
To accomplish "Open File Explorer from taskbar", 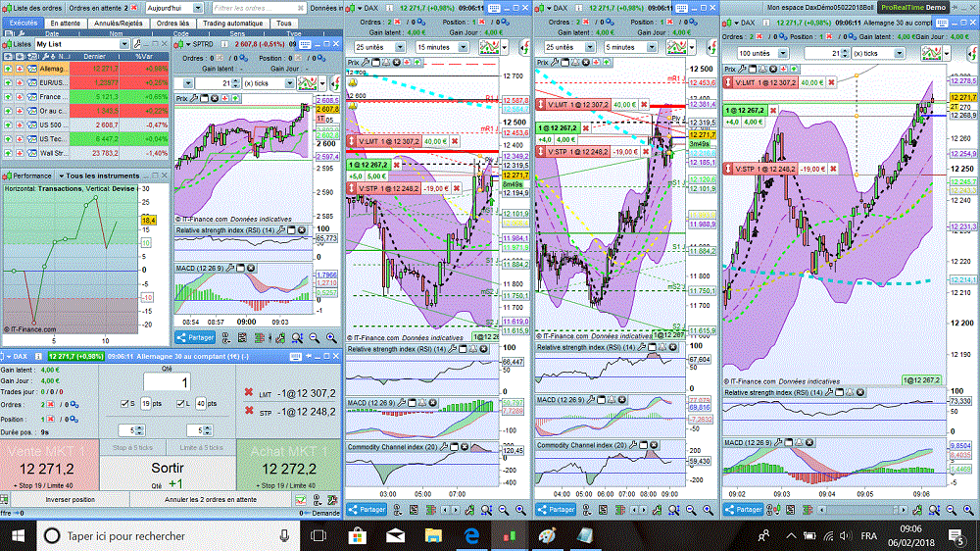I will tap(433, 536).
